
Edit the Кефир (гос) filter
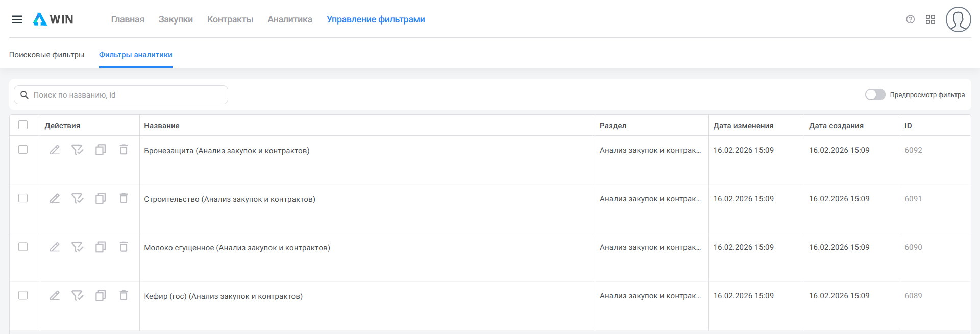point(55,295)
